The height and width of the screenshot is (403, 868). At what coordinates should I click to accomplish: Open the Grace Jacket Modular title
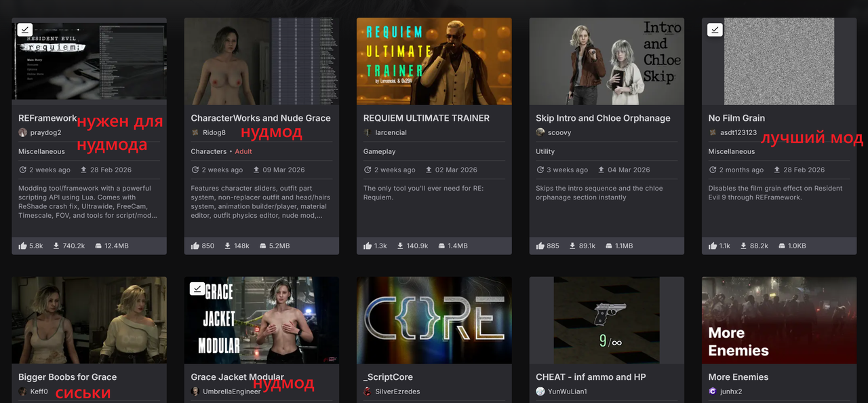pos(237,377)
